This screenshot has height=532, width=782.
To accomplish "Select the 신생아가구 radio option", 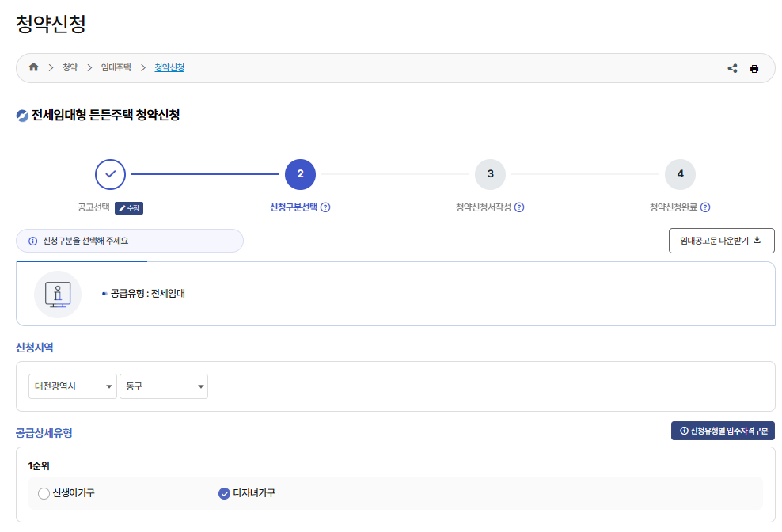I will [44, 493].
